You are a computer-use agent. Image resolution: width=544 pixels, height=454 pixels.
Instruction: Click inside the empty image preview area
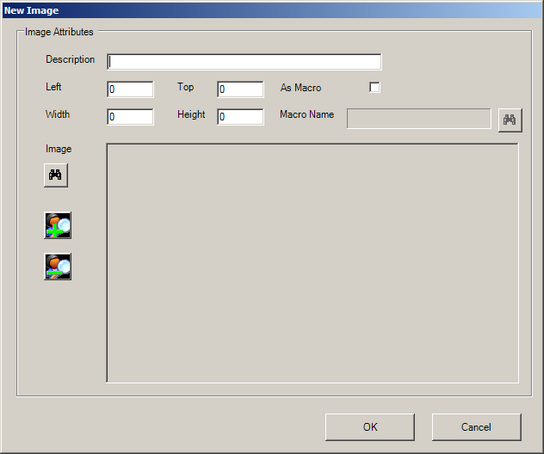[x=313, y=263]
